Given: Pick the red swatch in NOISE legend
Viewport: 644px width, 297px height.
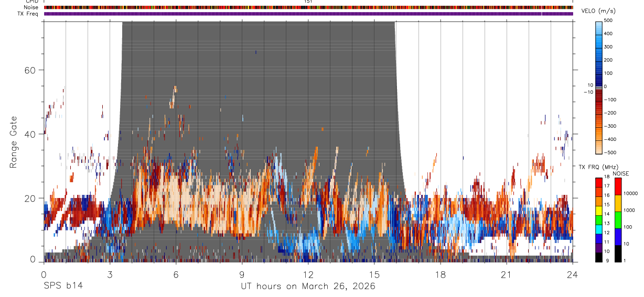Looking at the screenshot, I should click(x=618, y=187).
